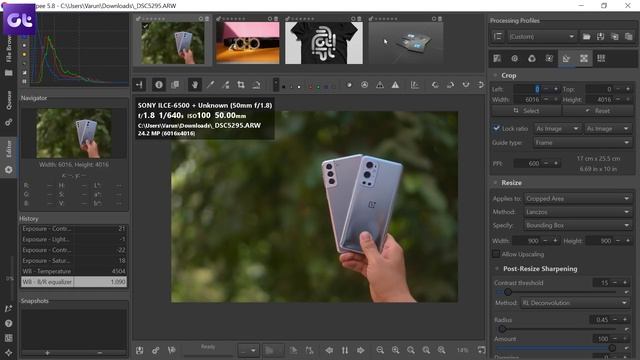Open the Detail tools tab
The width and height of the screenshot is (640, 360).
[514, 58]
